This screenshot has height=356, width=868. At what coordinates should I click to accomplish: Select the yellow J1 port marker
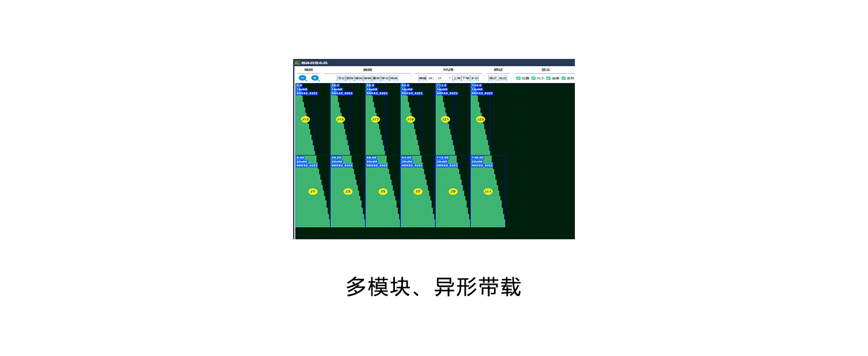coord(312,191)
